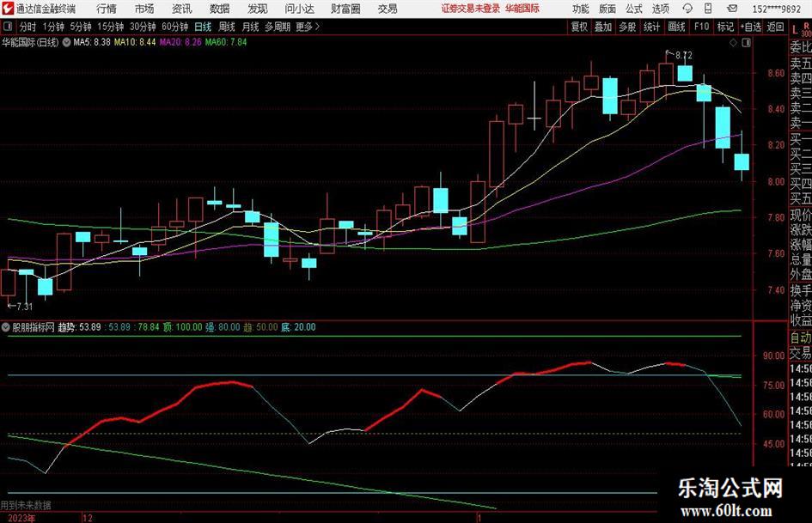The width and height of the screenshot is (812, 523).
Task: Click the 8.72 high price label
Action: 684,55
